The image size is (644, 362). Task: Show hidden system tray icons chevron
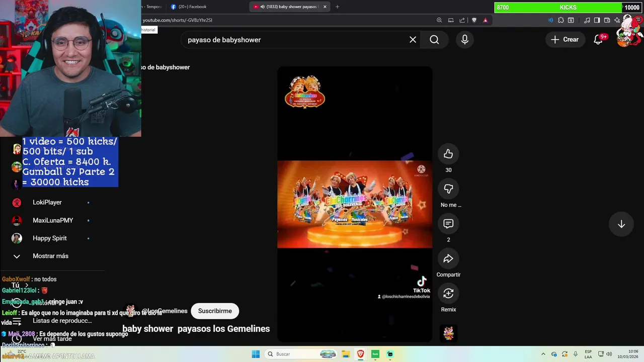click(543, 354)
